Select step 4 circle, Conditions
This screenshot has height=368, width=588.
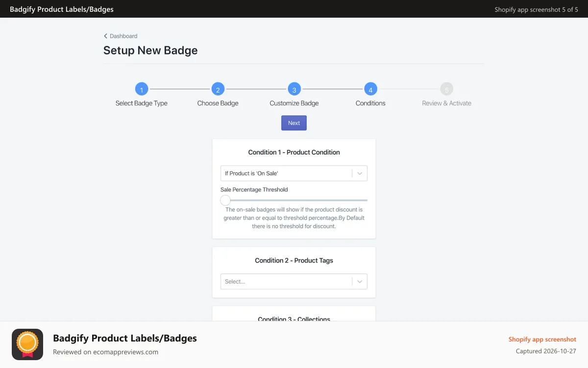pos(370,89)
